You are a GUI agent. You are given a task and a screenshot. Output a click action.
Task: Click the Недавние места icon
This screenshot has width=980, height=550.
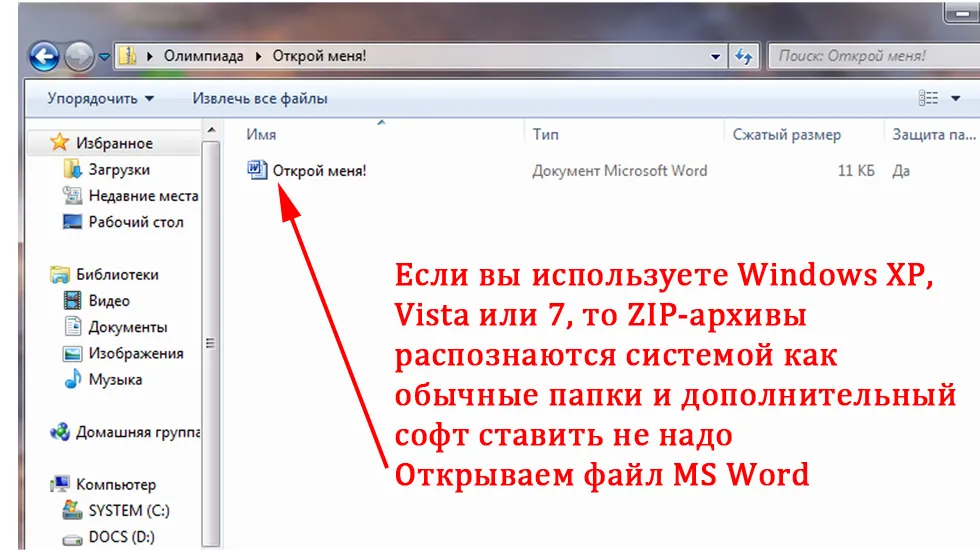click(72, 196)
